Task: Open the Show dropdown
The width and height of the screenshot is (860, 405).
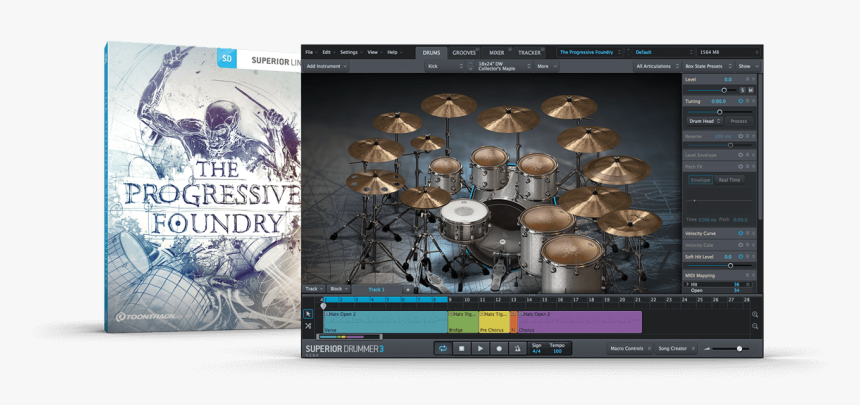Action: [748, 66]
